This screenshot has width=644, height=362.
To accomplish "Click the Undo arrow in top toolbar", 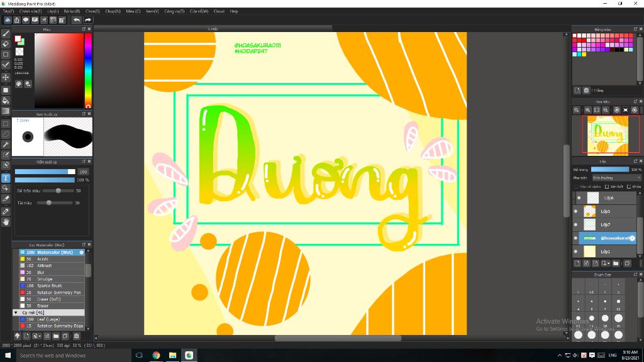I will click(x=77, y=19).
